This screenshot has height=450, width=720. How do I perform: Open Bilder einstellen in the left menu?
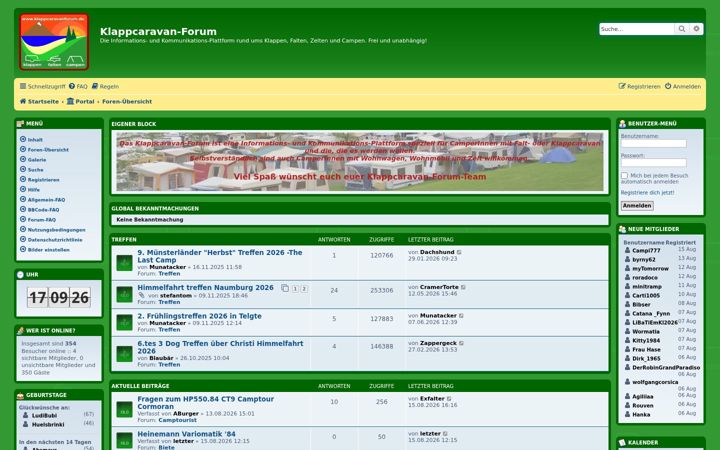(49, 250)
